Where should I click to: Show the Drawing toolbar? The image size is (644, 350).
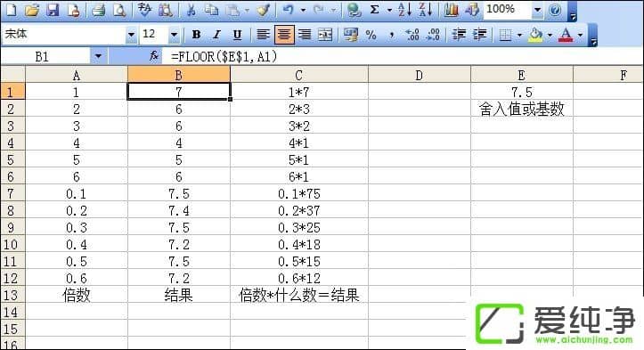(472, 10)
